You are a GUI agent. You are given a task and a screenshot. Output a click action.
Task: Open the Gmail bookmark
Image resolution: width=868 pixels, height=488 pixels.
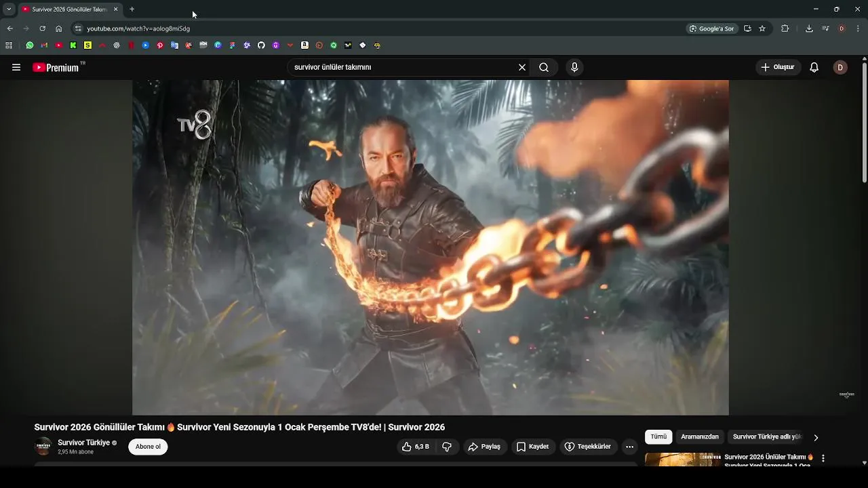coord(44,45)
